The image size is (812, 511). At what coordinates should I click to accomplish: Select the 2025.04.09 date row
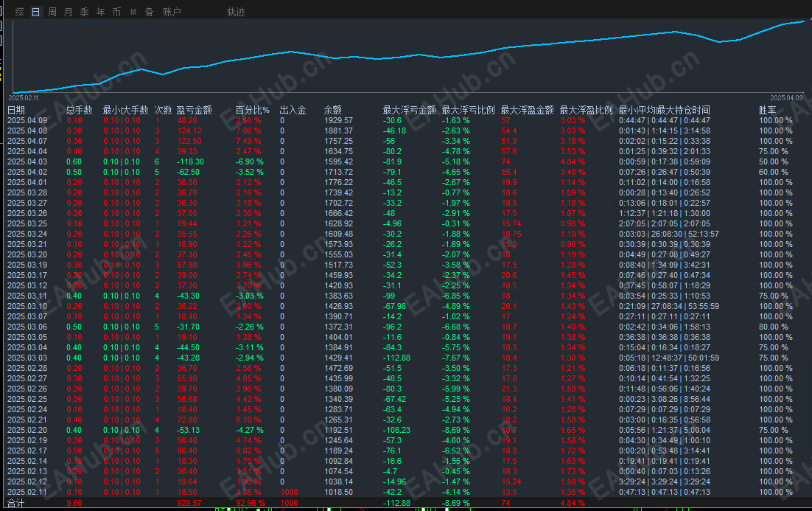[27, 120]
